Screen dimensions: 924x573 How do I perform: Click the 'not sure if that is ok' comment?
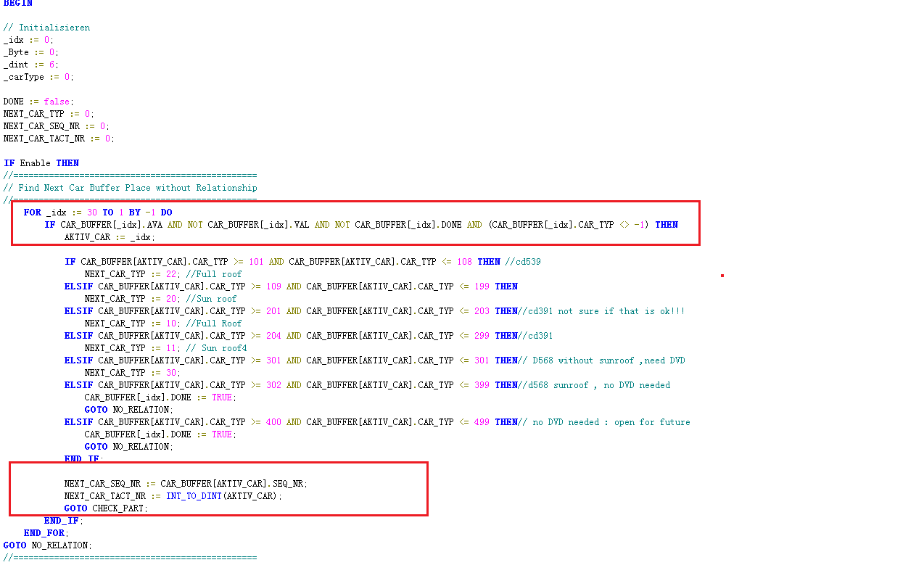pyautogui.click(x=621, y=311)
